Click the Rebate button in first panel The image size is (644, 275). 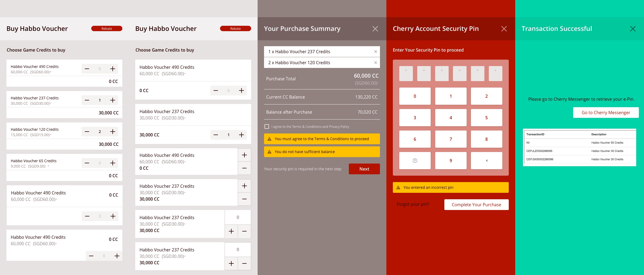pyautogui.click(x=107, y=28)
